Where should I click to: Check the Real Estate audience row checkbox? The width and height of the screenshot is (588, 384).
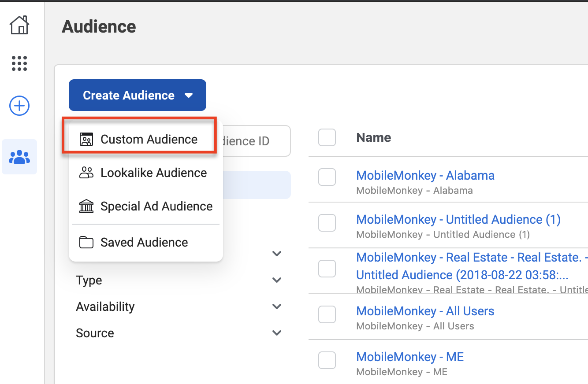pos(327,269)
